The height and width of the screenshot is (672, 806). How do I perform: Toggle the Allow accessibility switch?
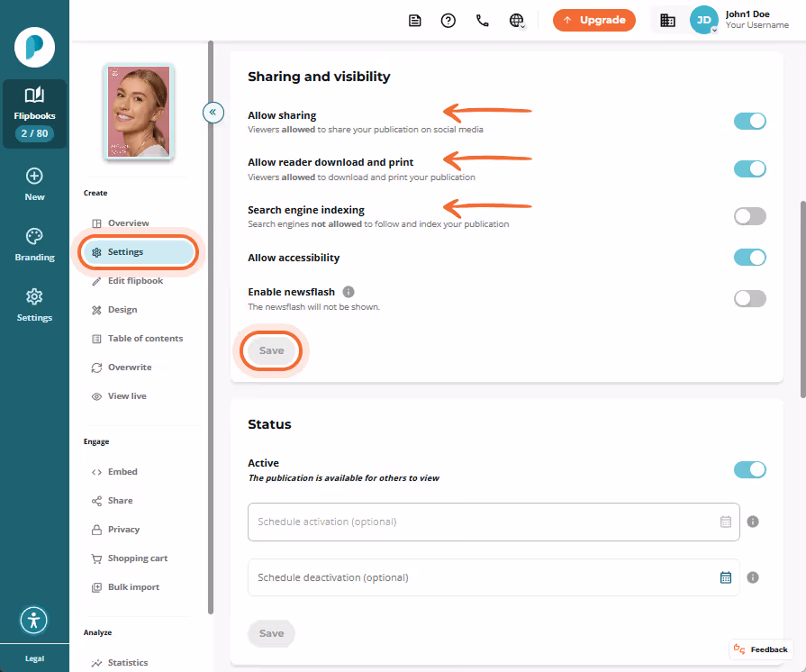pyautogui.click(x=749, y=258)
